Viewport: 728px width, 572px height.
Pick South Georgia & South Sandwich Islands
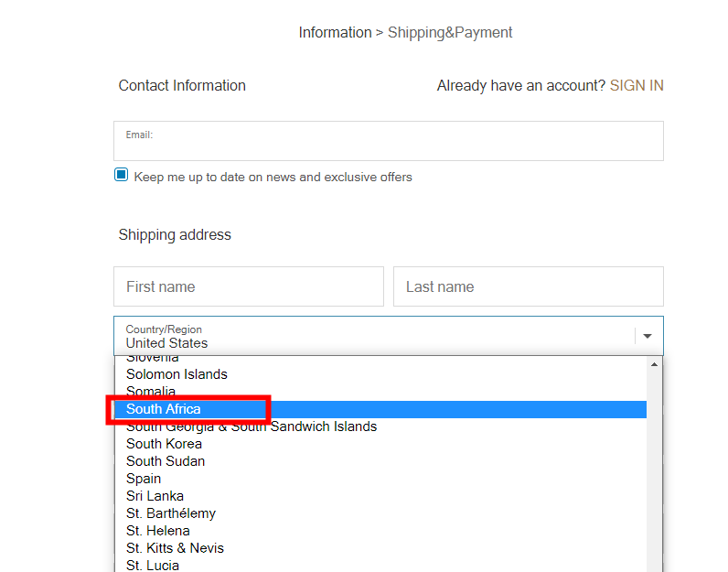252,426
